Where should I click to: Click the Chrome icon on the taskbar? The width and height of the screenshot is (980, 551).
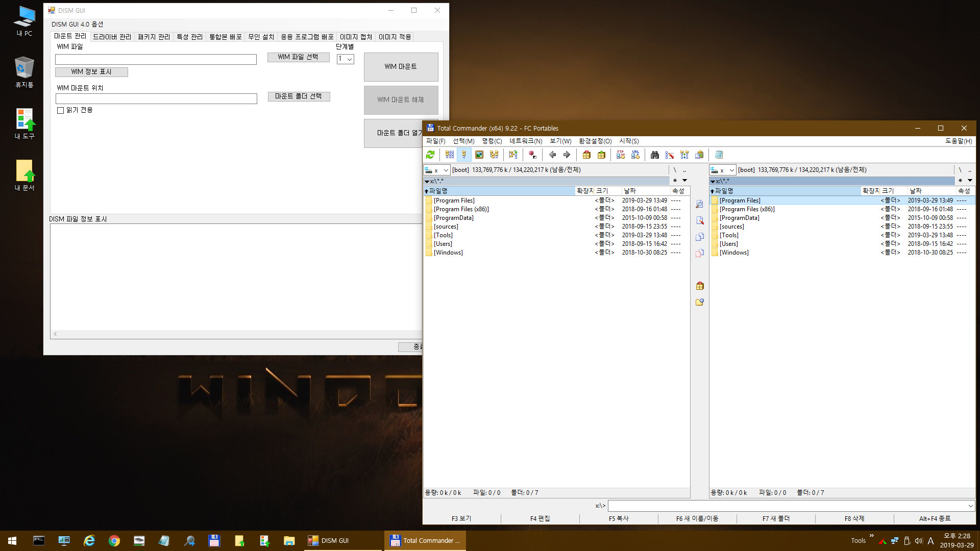[114, 541]
